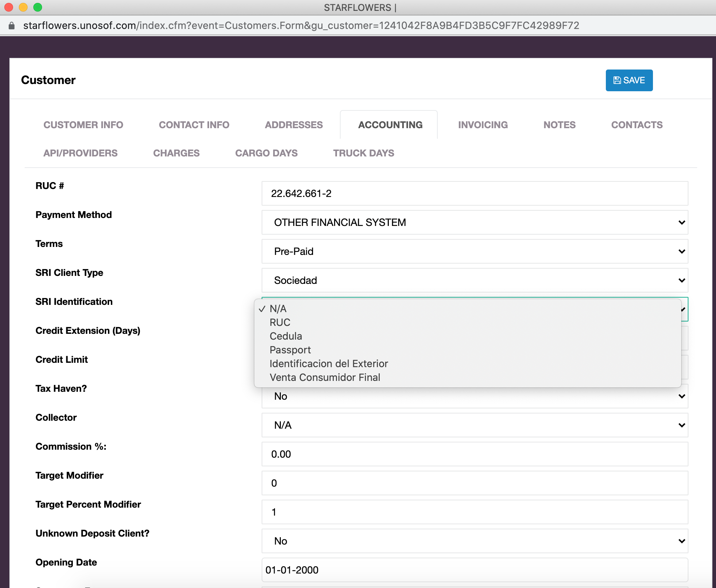The width and height of the screenshot is (716, 588).
Task: Pick the Passport option
Action: point(290,350)
